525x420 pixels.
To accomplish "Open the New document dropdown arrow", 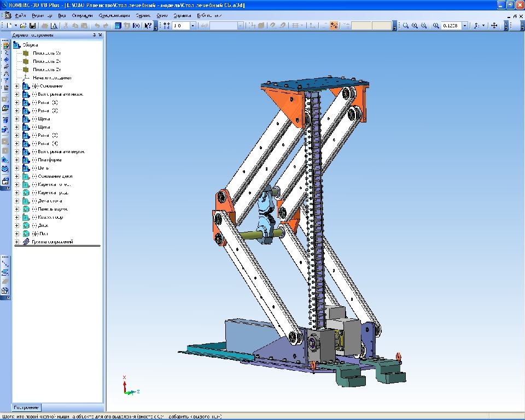I will [16, 26].
